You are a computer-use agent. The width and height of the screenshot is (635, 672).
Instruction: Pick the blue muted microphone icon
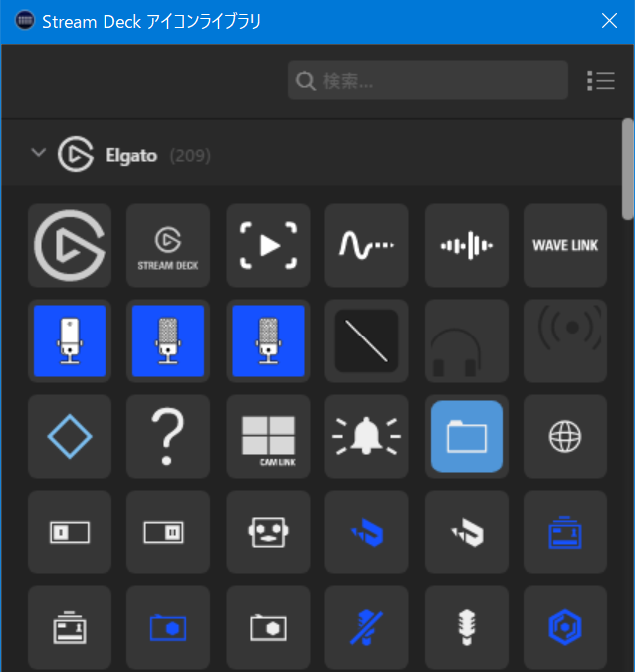pos(367,627)
